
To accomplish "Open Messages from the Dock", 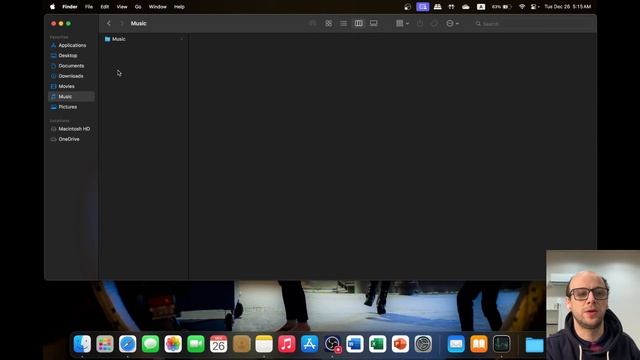I will (150, 344).
